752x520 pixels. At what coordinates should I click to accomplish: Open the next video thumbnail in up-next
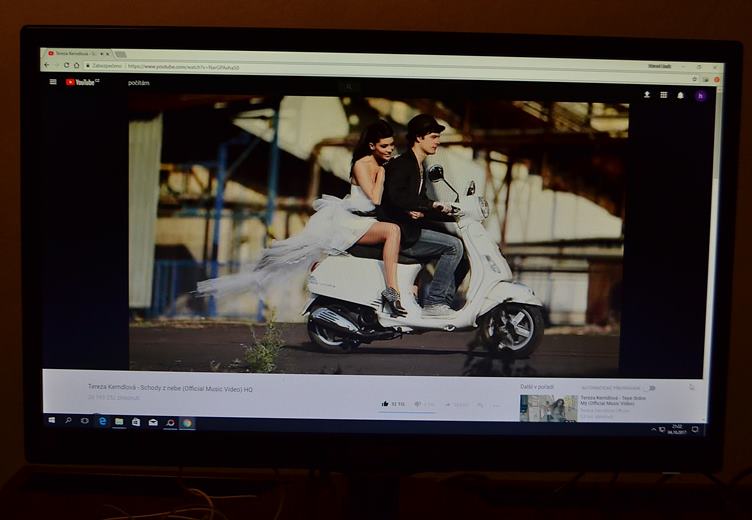pos(549,408)
